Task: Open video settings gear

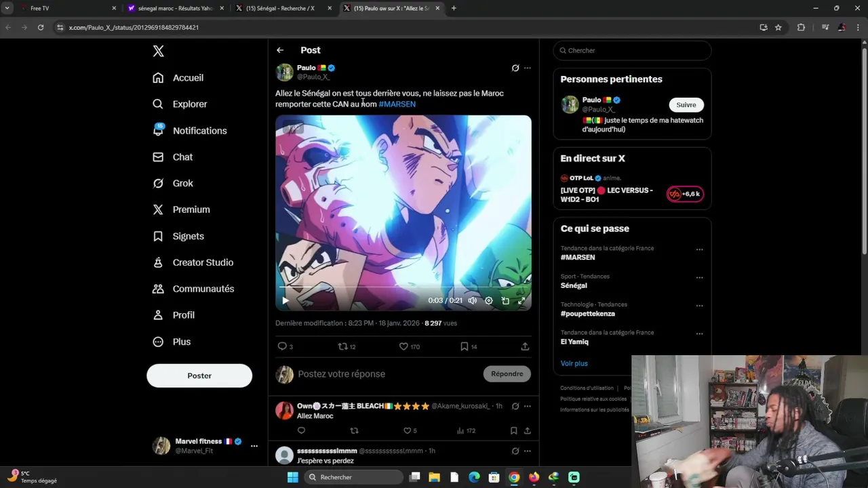Action: tap(489, 300)
